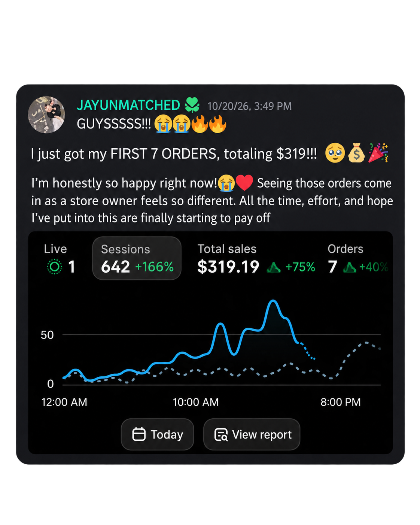Open JAYUNMATCHED's profile avatar
Screen dimensions: 420x525
point(46,115)
